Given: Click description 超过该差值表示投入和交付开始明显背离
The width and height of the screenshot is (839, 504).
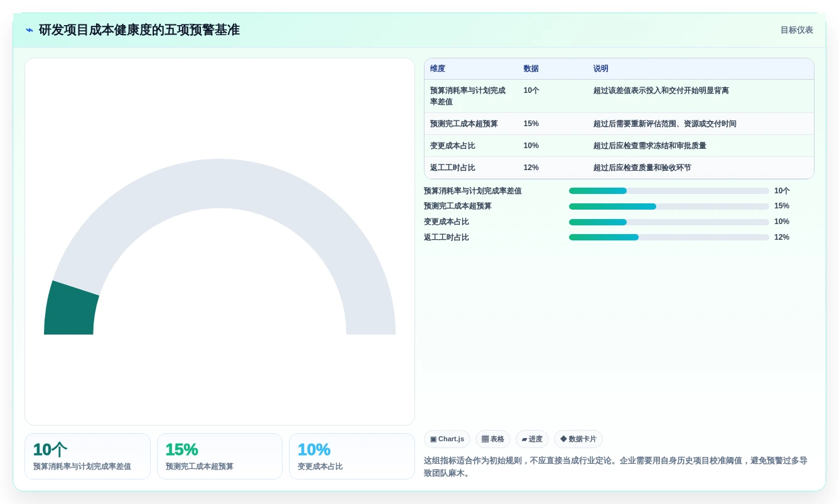Looking at the screenshot, I should (661, 90).
